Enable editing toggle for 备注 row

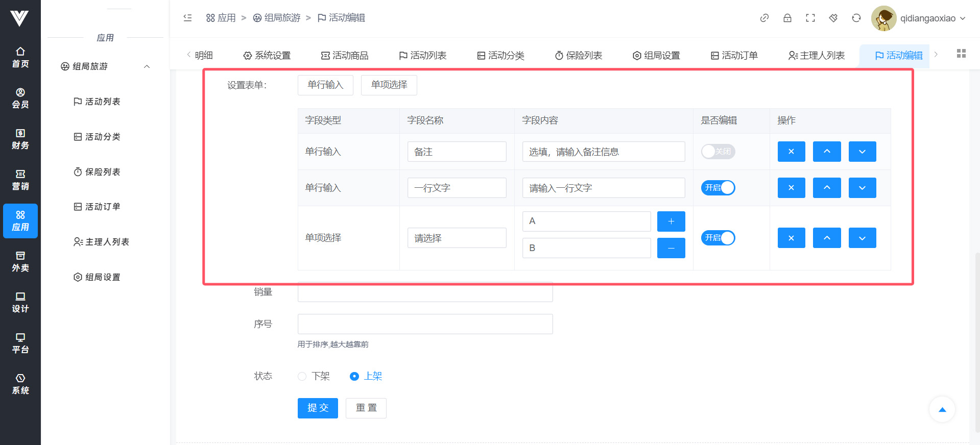[x=718, y=152]
